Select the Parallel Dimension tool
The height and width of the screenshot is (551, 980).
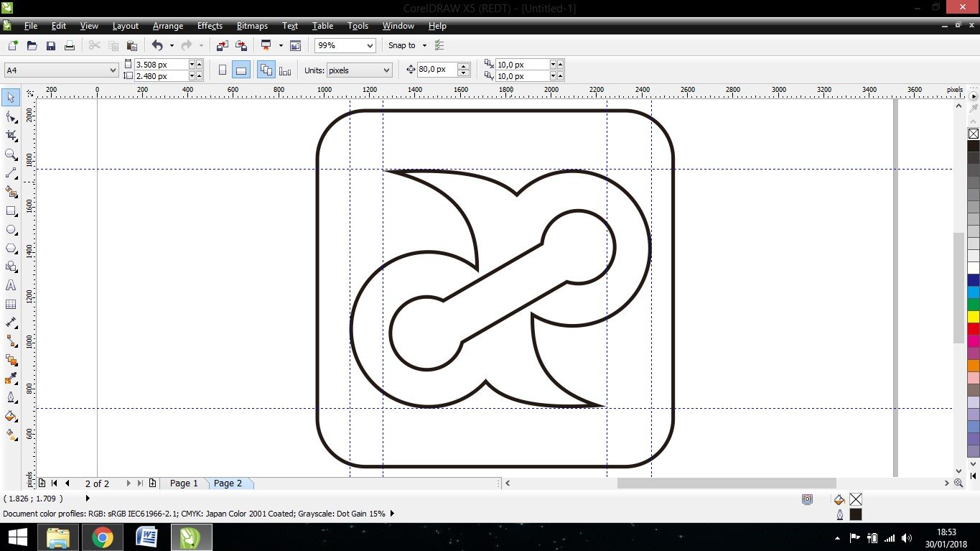point(11,323)
